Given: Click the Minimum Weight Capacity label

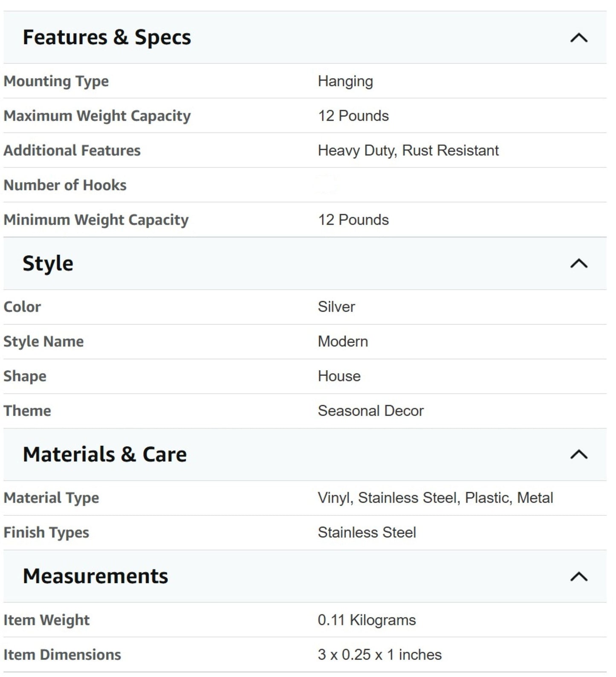Looking at the screenshot, I should click(x=96, y=220).
